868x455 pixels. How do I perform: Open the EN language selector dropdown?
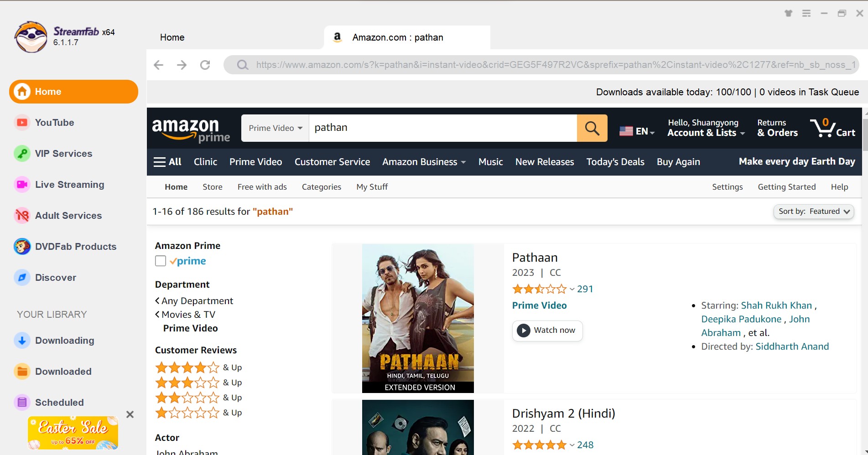coord(637,131)
